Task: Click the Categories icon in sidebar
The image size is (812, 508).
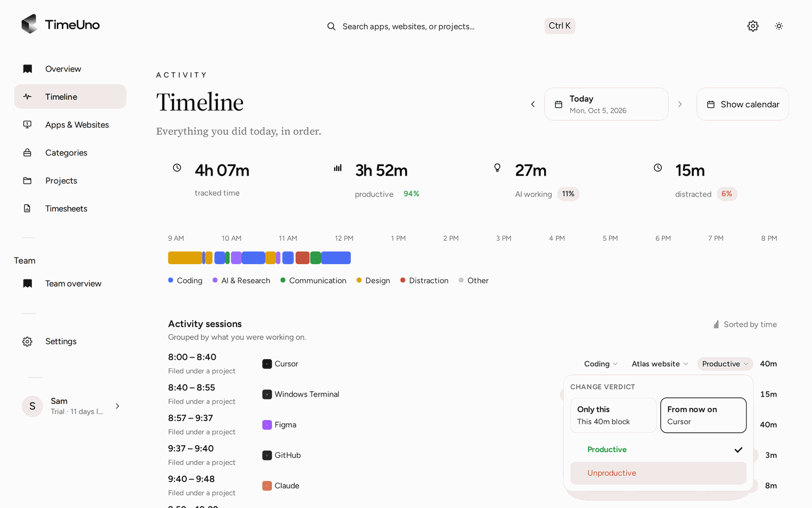Action: [x=27, y=152]
